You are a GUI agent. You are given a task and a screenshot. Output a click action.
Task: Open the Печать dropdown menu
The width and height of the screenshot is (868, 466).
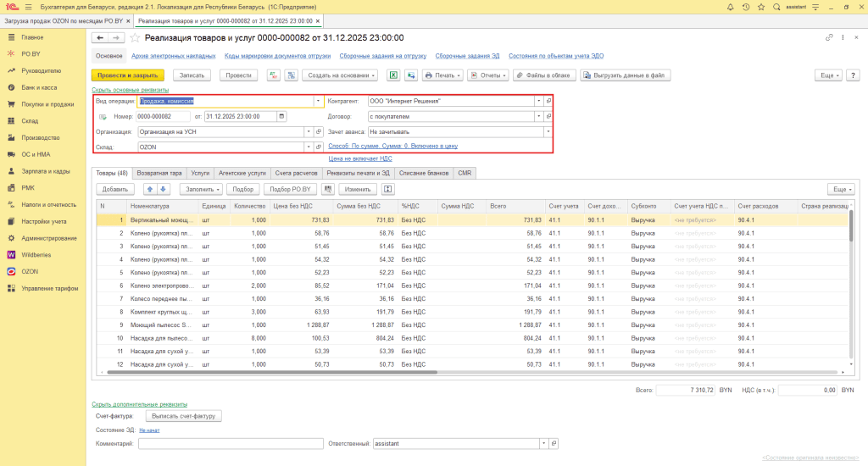(442, 75)
